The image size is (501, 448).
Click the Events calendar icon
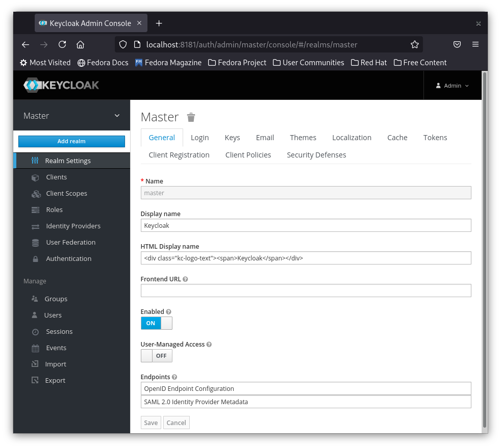(x=35, y=348)
